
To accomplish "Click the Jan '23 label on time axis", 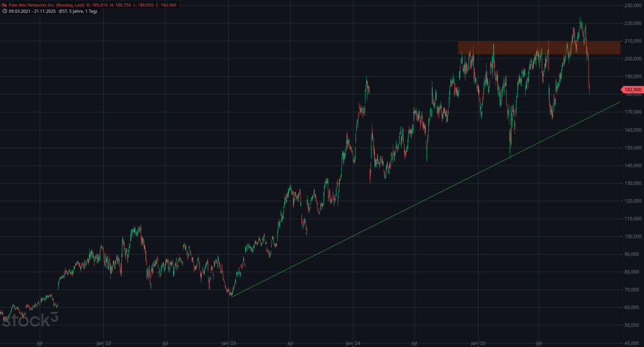I will tap(228, 344).
